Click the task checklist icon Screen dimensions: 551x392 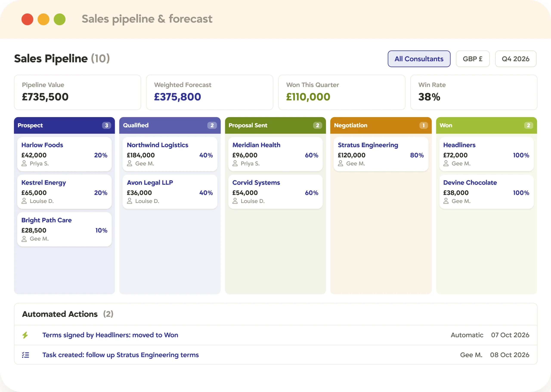25,355
